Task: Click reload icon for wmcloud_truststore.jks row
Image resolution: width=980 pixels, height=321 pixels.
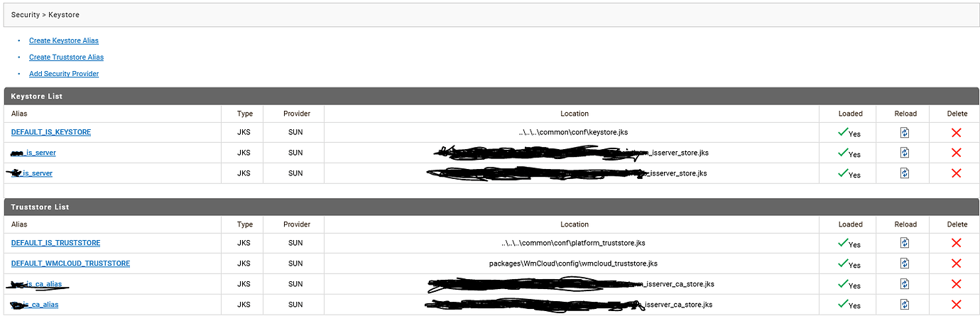Action: [x=905, y=263]
